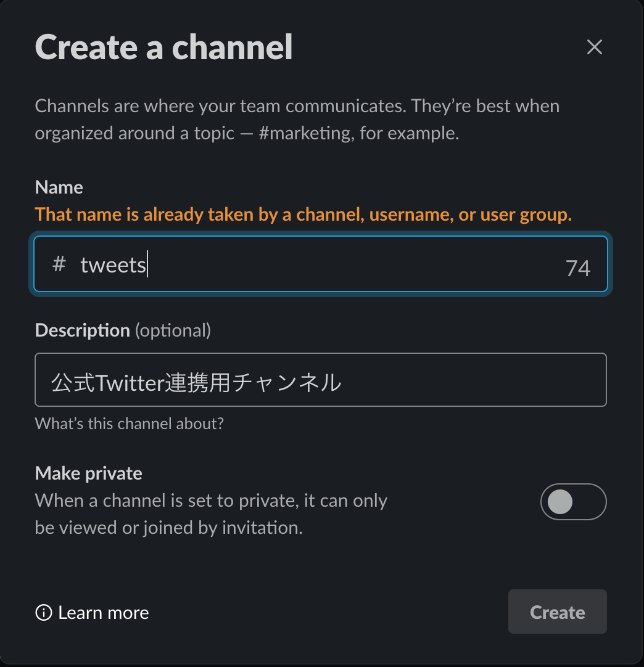Click the # symbol in the Name field
This screenshot has width=644, height=667.
click(59, 265)
